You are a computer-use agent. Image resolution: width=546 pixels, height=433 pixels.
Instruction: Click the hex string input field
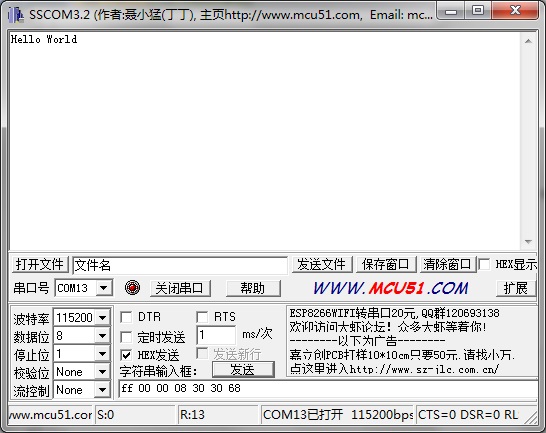[x=328, y=389]
